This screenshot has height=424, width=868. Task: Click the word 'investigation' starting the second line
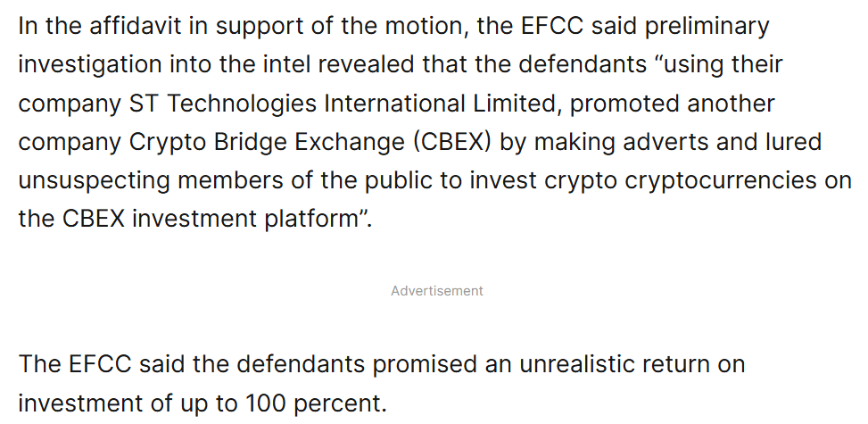tap(90, 65)
